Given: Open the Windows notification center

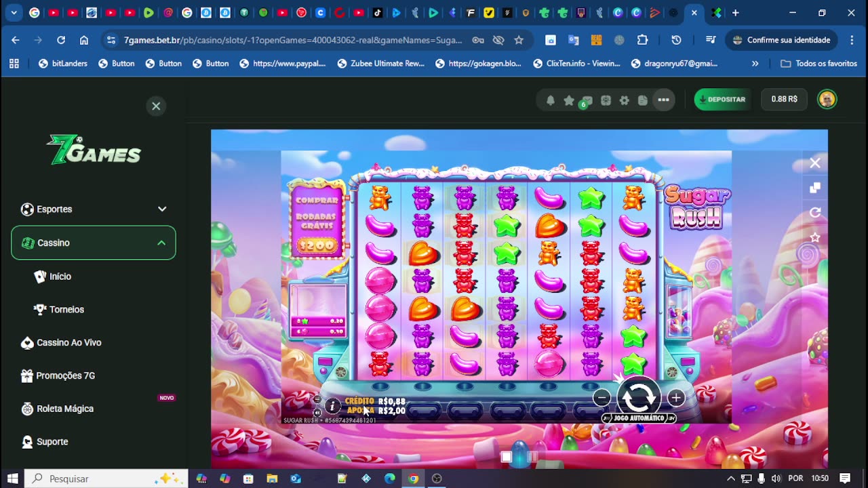Looking at the screenshot, I should pos(845,479).
